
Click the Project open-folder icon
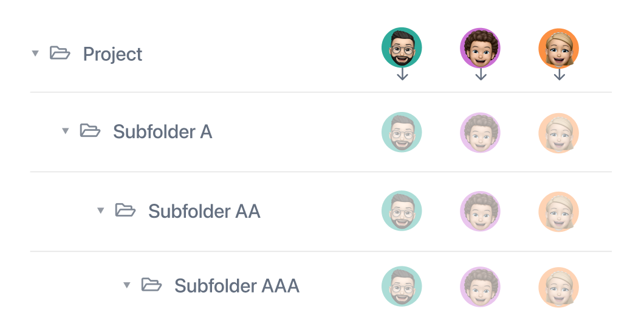click(60, 53)
